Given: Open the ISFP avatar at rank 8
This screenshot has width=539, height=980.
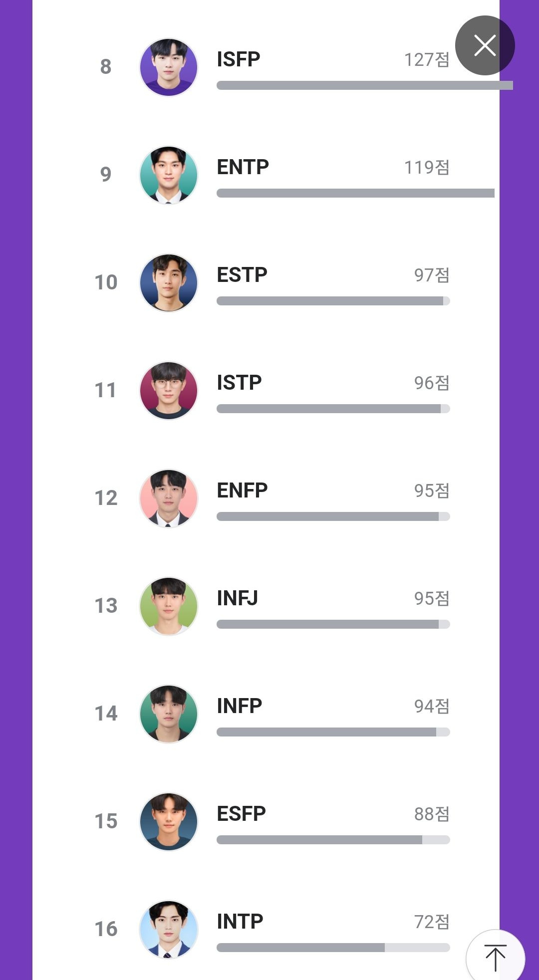Looking at the screenshot, I should [x=169, y=67].
